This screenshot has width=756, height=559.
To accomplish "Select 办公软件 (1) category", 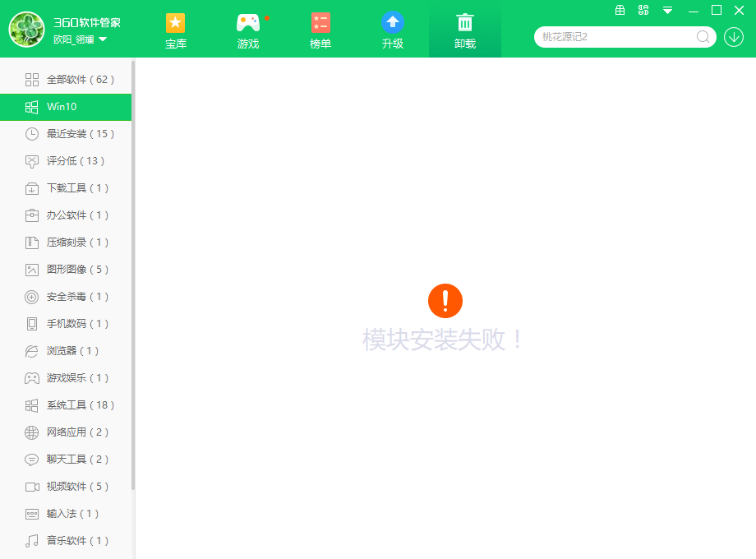I will pyautogui.click(x=66, y=215).
